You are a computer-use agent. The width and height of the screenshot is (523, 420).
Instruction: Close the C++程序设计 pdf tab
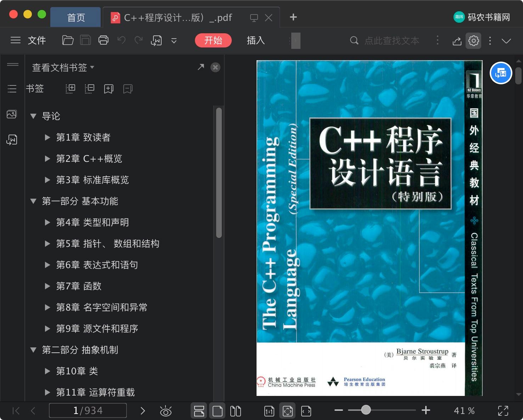[269, 18]
